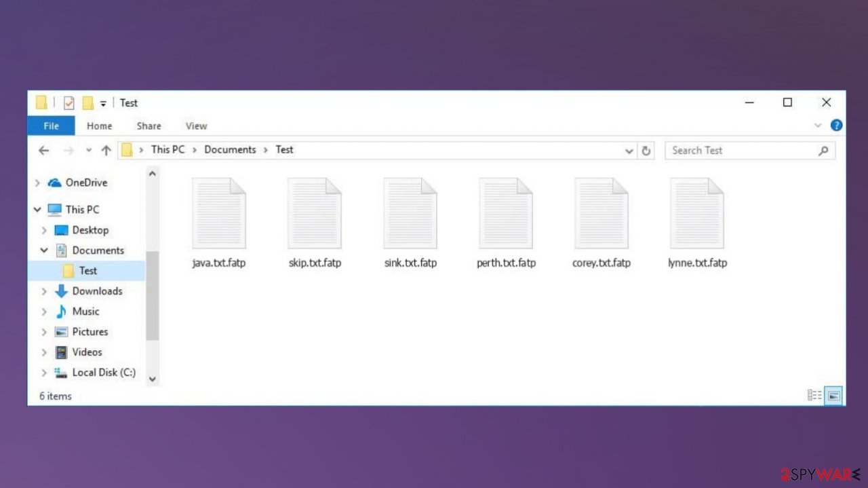Switch to the View ribbon tab
The height and width of the screenshot is (488, 868).
[x=196, y=126]
